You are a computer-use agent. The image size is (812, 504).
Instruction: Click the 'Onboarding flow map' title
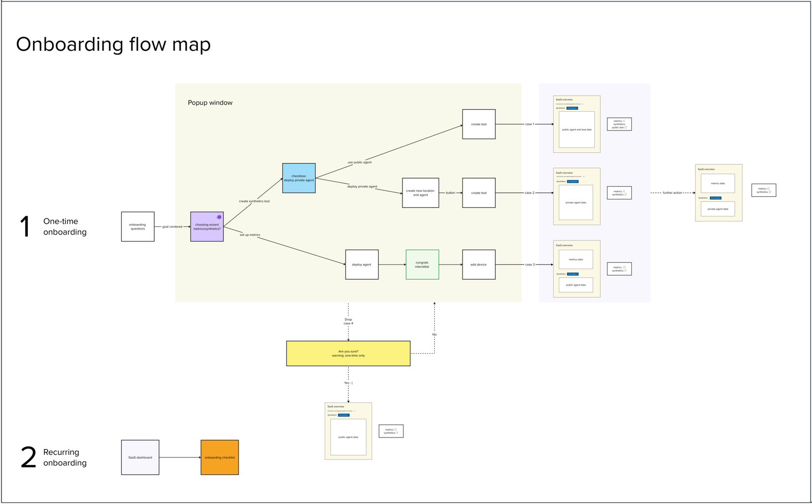point(113,44)
